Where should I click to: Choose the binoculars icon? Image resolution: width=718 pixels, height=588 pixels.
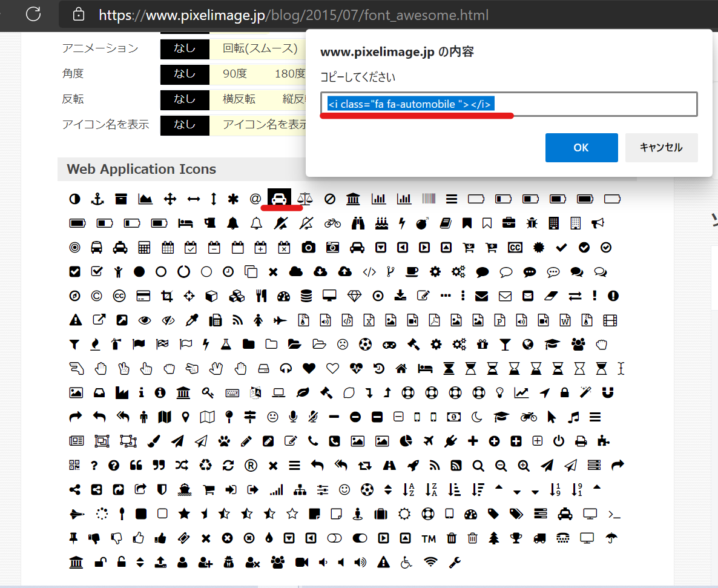[x=358, y=223]
